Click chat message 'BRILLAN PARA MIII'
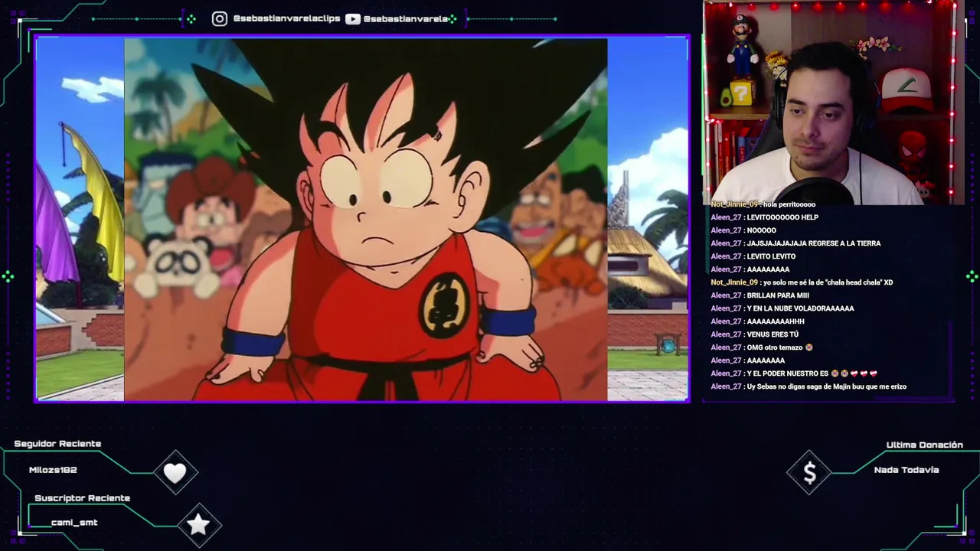Screen dimensions: 980x551 [x=778, y=295]
